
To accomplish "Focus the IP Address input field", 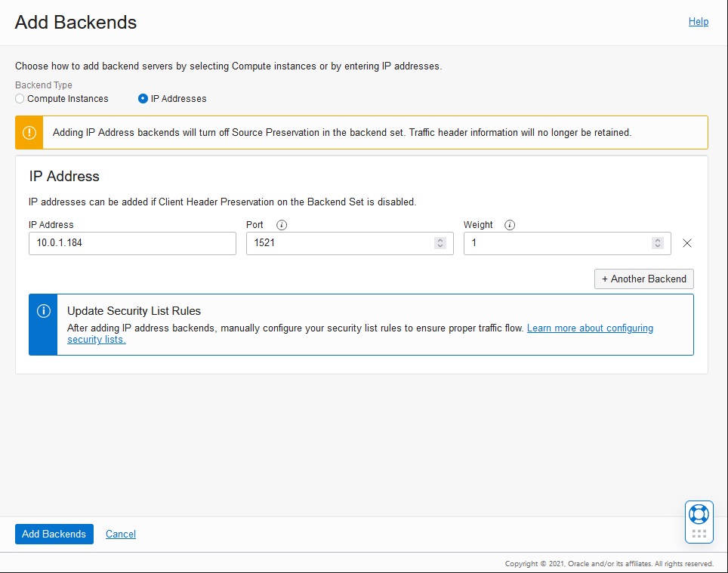I will (x=132, y=243).
